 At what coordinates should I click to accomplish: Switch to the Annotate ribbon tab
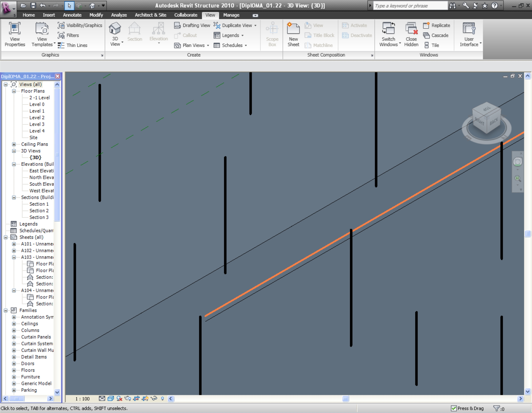point(72,15)
